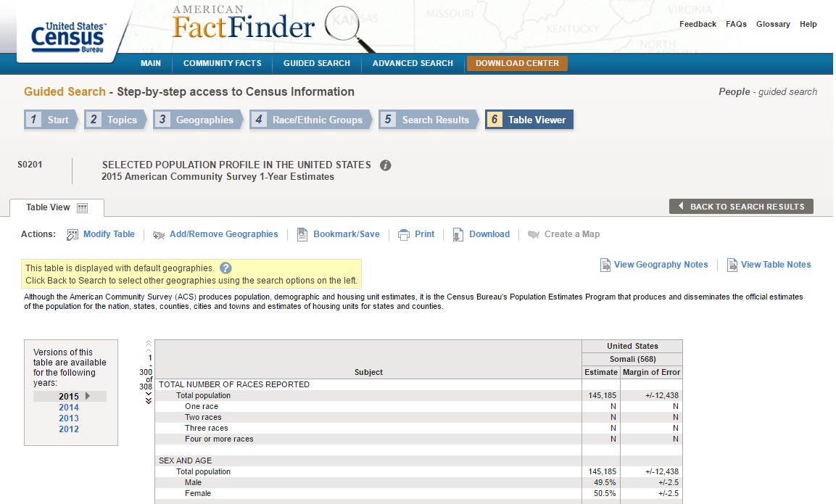Click the 49.5% Male estimate cell

pos(605,483)
